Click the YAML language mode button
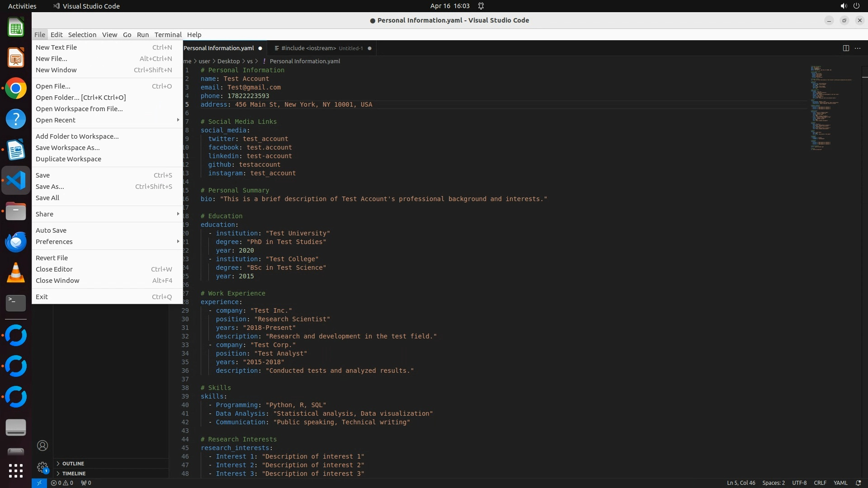Image resolution: width=868 pixels, height=488 pixels. 840,483
